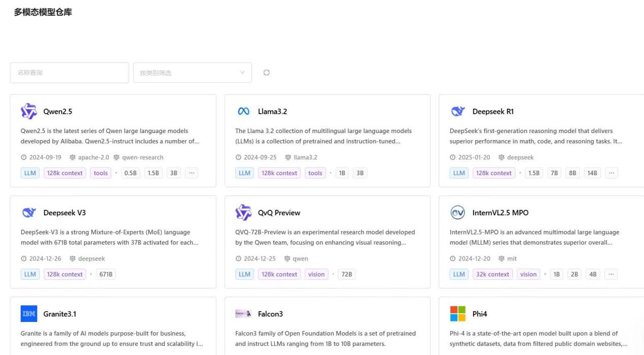
Task: Click the Microsoft Phi4 colored logo
Action: pyautogui.click(x=458, y=314)
